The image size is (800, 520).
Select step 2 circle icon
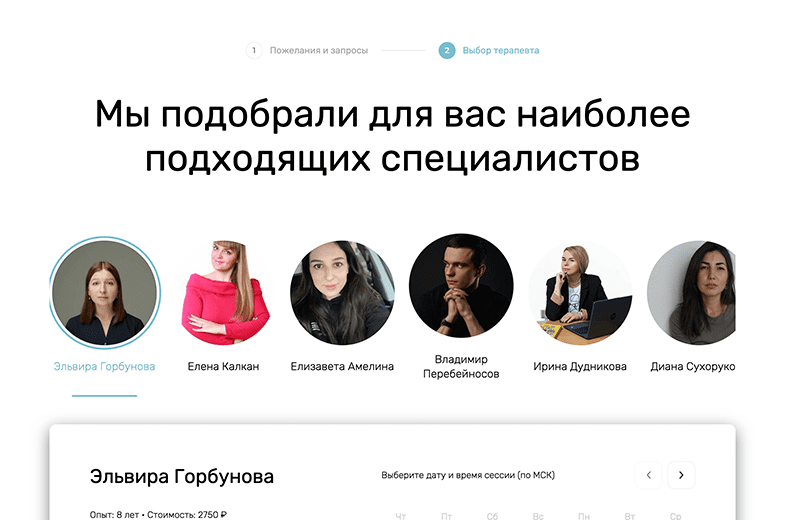pos(447,51)
